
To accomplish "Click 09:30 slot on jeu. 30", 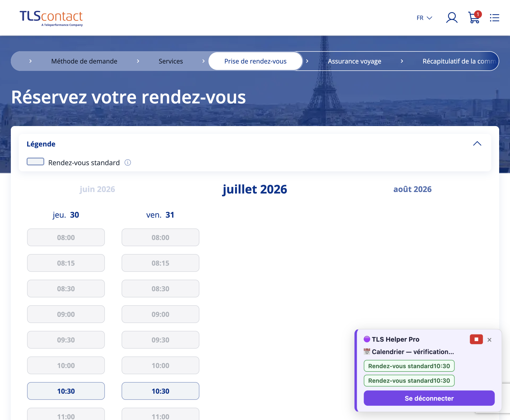I will pos(66,340).
